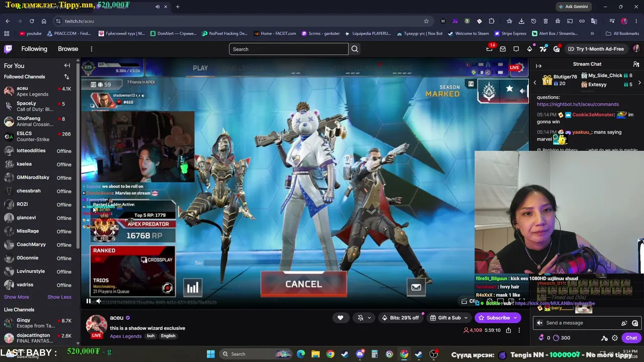The width and height of the screenshot is (644, 362).
Task: Open channel points balance of 300
Action: click(x=560, y=338)
